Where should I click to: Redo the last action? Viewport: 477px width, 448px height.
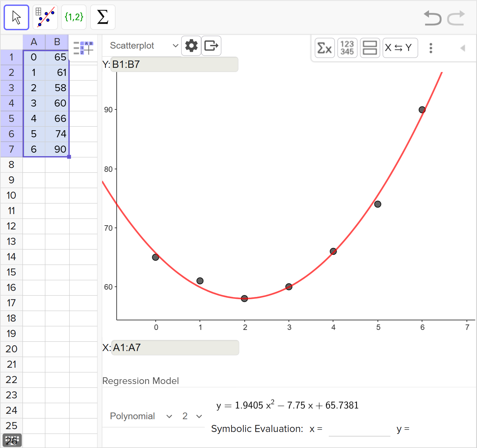456,18
